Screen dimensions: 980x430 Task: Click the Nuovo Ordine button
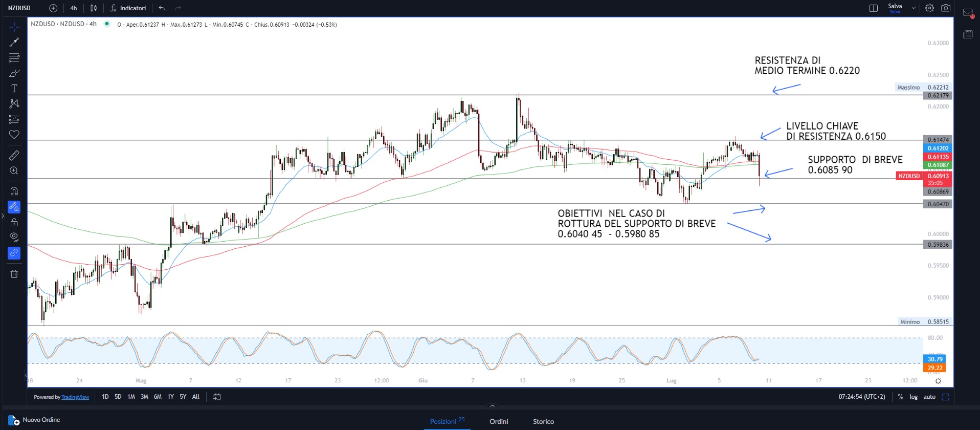[35, 420]
